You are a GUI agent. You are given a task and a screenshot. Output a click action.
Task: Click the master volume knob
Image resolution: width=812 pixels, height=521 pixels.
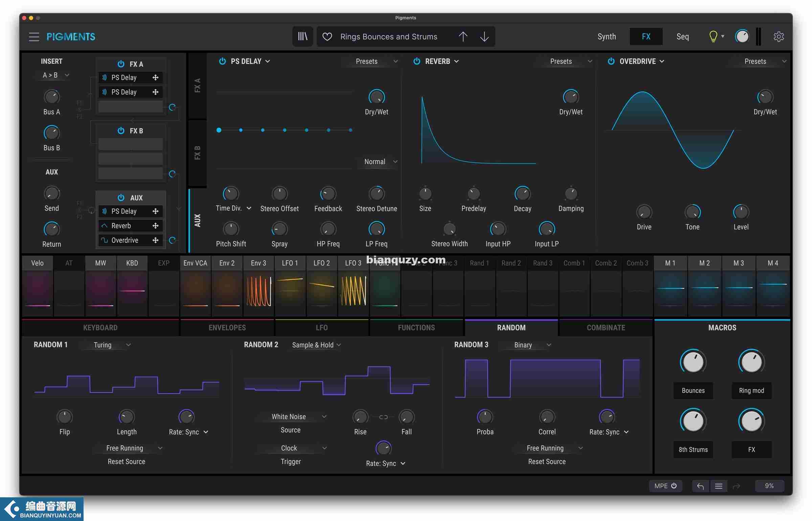(742, 36)
